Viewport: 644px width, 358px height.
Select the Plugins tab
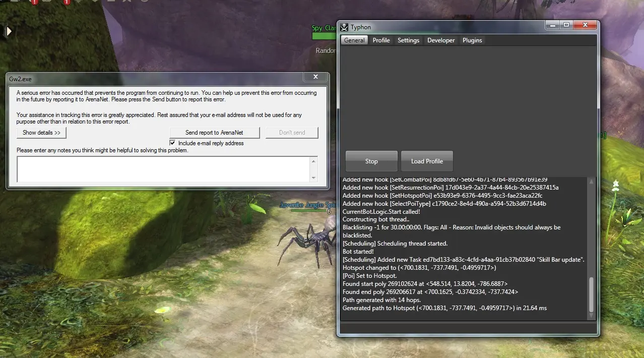[x=472, y=40]
